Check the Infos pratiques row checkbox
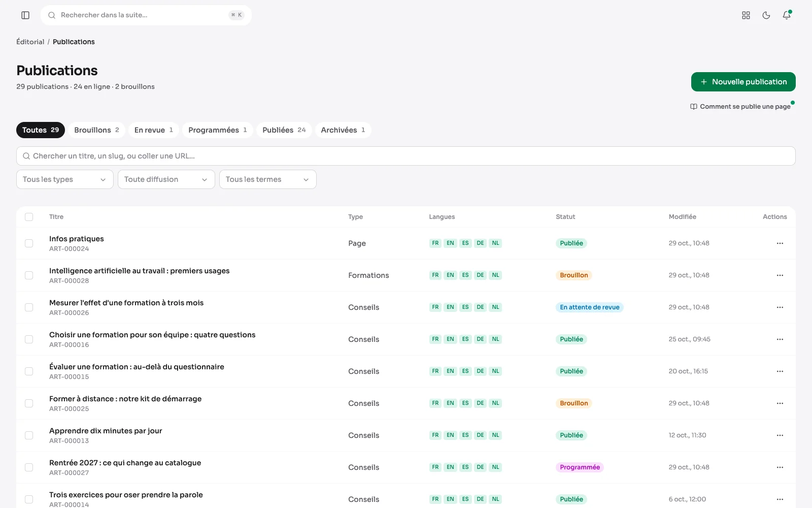Image resolution: width=812 pixels, height=508 pixels. tap(29, 243)
